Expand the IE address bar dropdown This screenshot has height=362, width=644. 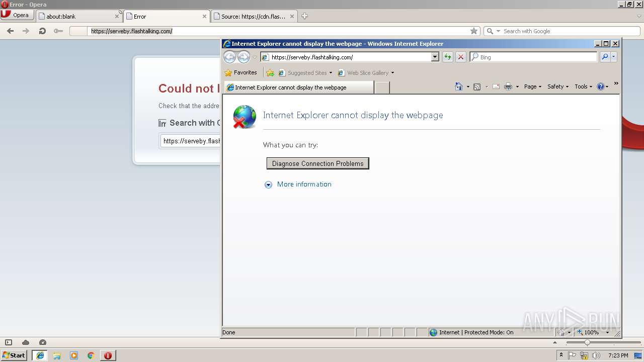(435, 57)
